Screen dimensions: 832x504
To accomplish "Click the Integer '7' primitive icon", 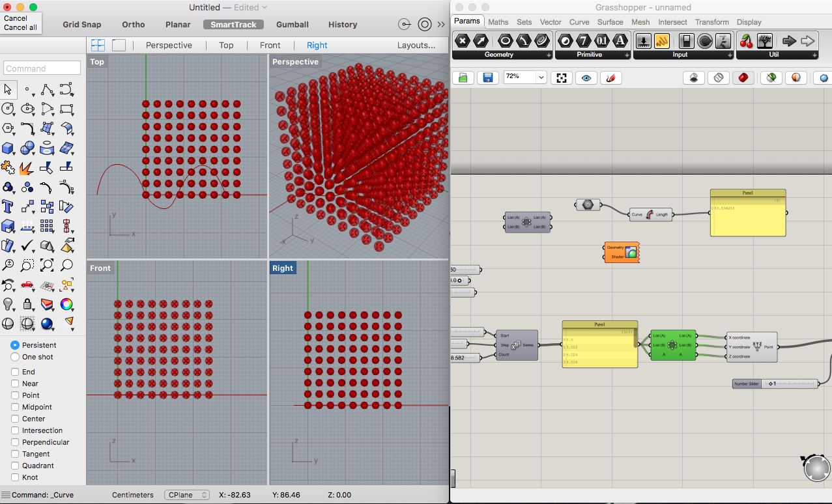I will click(x=584, y=41).
